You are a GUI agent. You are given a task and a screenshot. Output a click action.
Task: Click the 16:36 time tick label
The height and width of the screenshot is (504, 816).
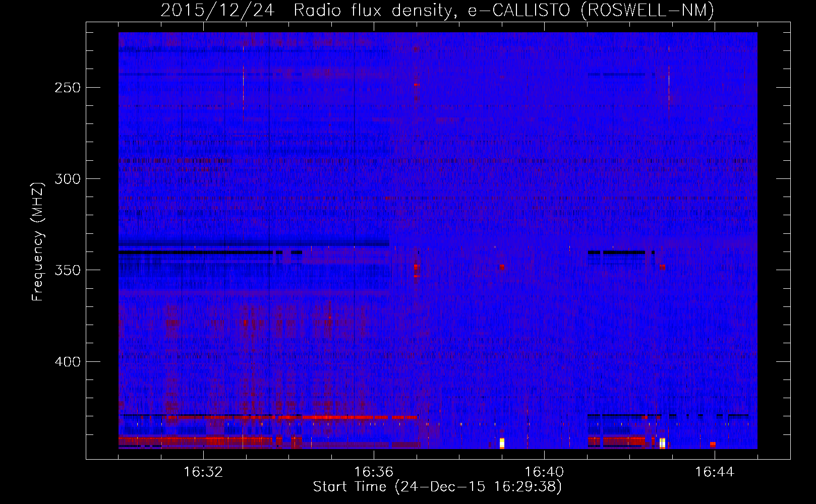374,472
